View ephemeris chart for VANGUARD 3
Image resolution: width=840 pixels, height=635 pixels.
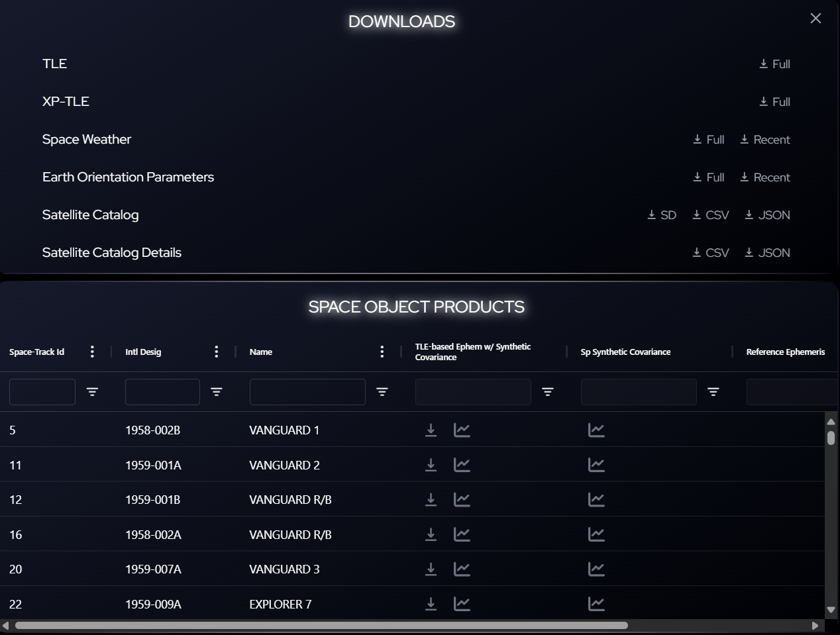(x=462, y=569)
